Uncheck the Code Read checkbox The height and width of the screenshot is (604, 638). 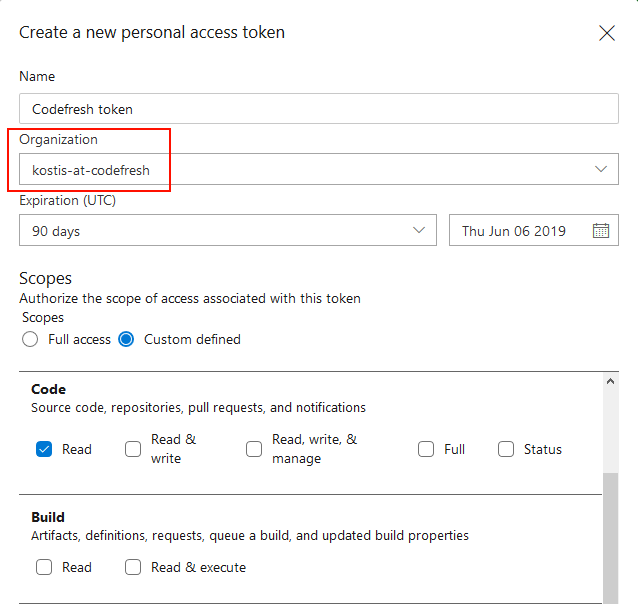44,449
